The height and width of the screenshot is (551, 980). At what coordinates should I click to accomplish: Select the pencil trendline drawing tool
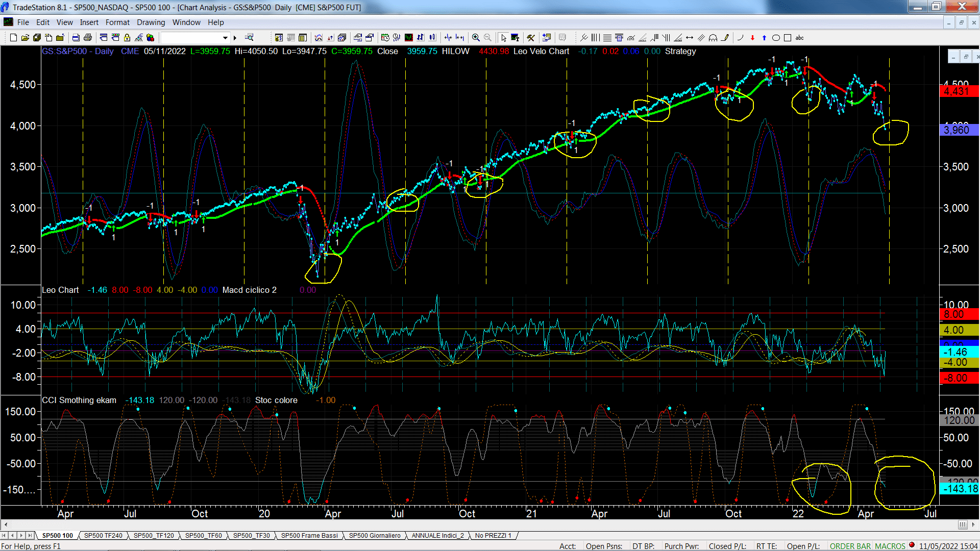tap(725, 38)
